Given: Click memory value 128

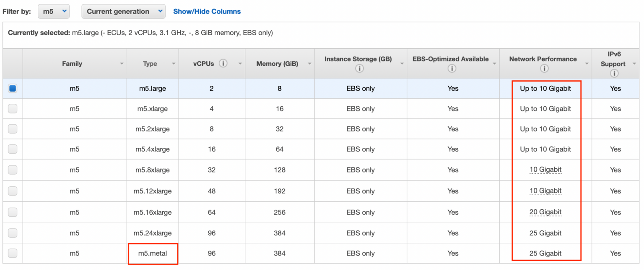Looking at the screenshot, I should tap(280, 170).
